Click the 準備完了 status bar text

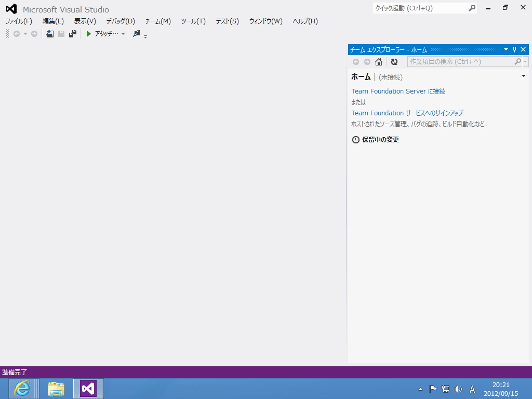click(x=15, y=372)
